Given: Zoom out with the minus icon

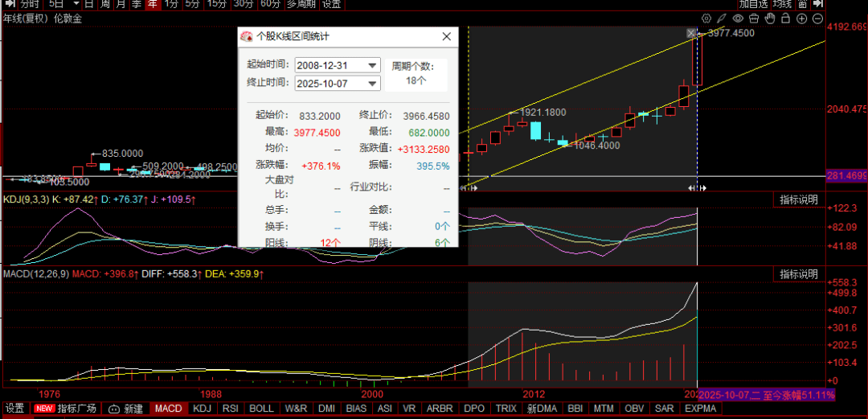Looking at the screenshot, I should point(817,18).
